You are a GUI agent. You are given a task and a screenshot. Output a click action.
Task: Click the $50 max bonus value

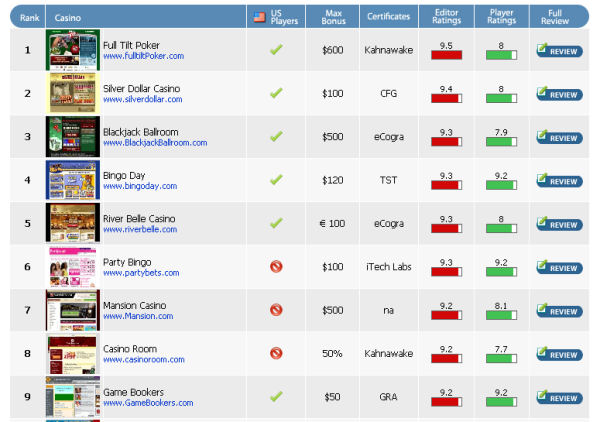[x=332, y=397]
